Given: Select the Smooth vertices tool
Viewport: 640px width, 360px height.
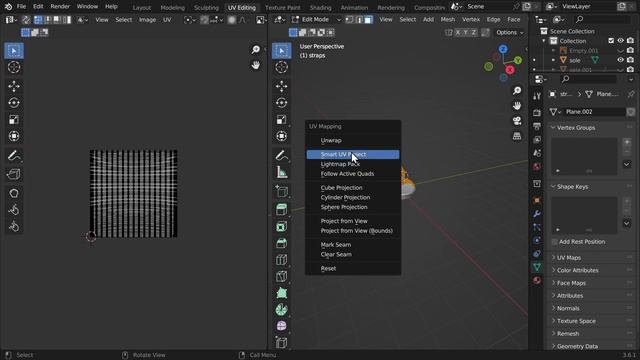Looking at the screenshot, I should [282, 326].
